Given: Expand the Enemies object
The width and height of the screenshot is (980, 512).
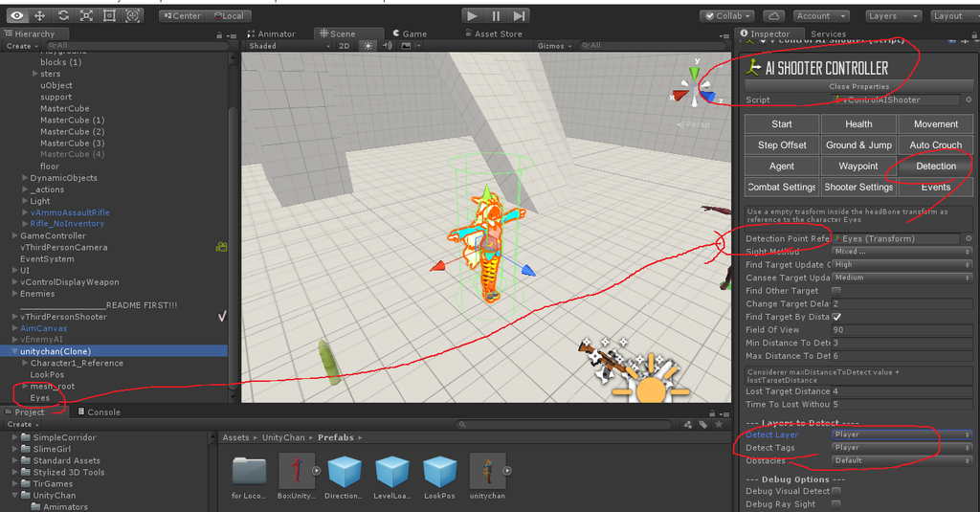Looking at the screenshot, I should (14, 294).
